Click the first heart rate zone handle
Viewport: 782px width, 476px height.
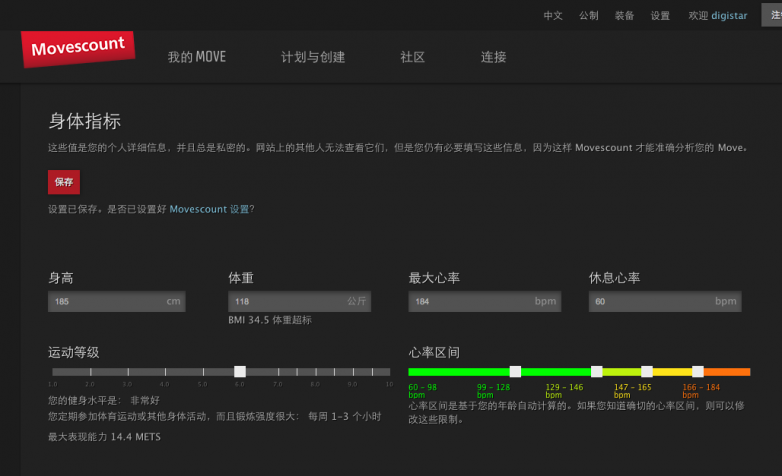pos(515,371)
